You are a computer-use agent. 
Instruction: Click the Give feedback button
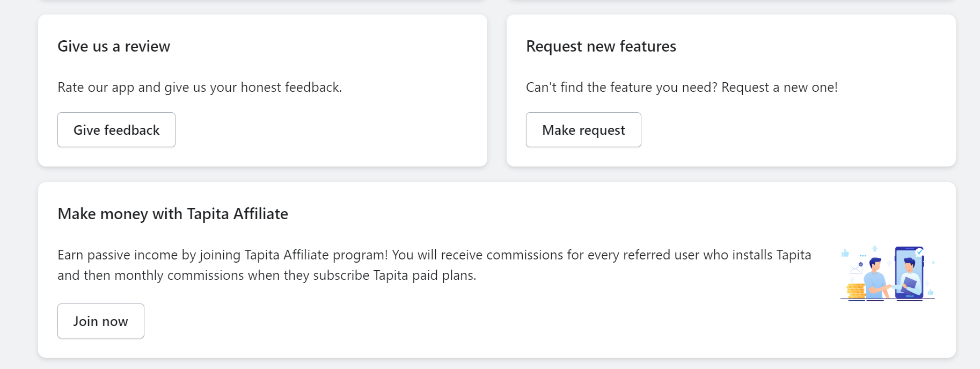116,130
